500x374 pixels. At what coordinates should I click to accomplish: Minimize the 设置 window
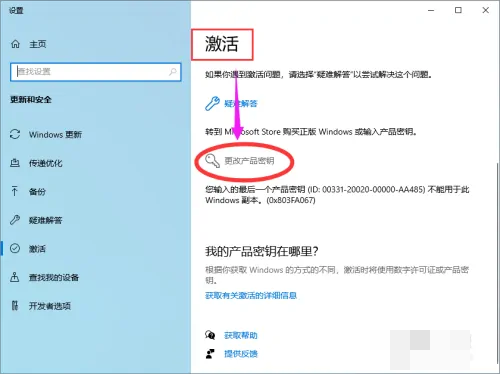[x=431, y=10]
